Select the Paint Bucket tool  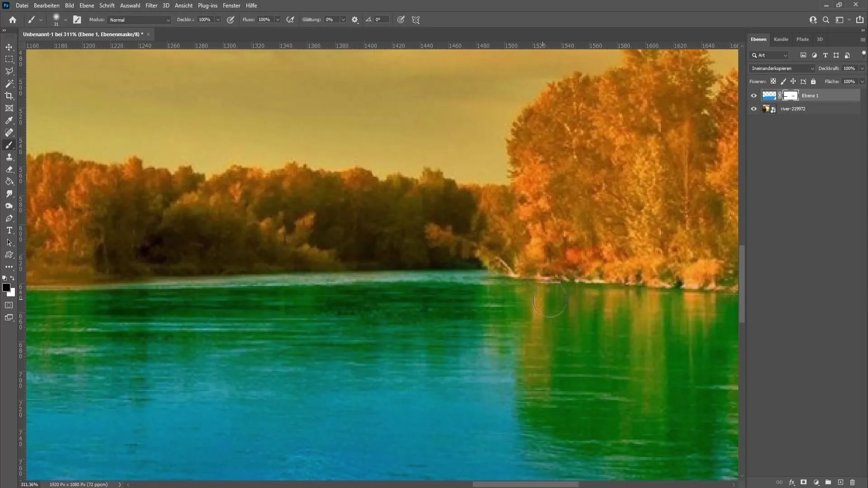pyautogui.click(x=9, y=181)
